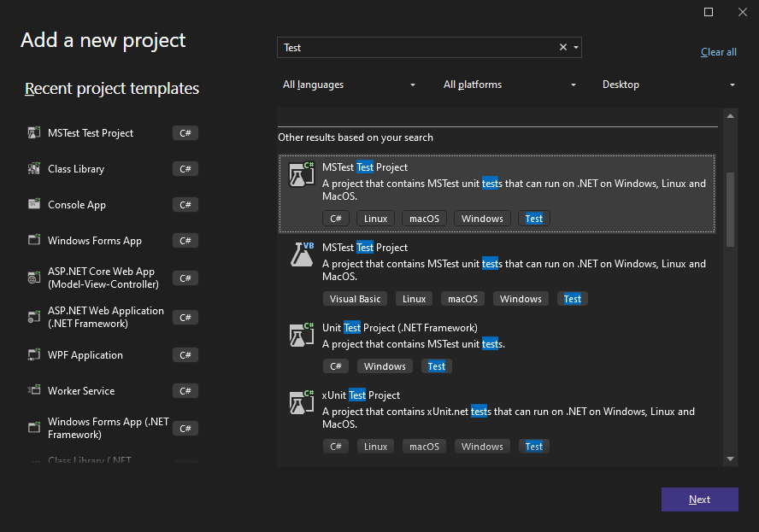The width and height of the screenshot is (759, 532).
Task: Choose MSTest Test Project from recent templates
Action: tap(91, 133)
